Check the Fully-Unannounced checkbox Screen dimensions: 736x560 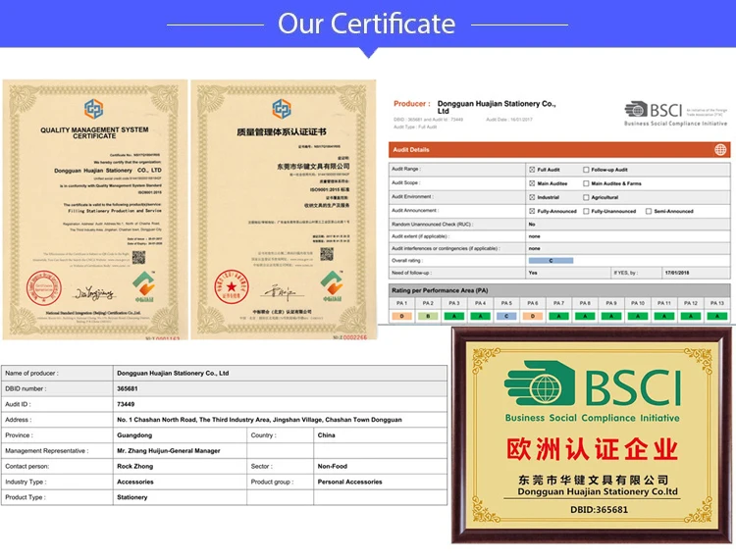tap(586, 211)
